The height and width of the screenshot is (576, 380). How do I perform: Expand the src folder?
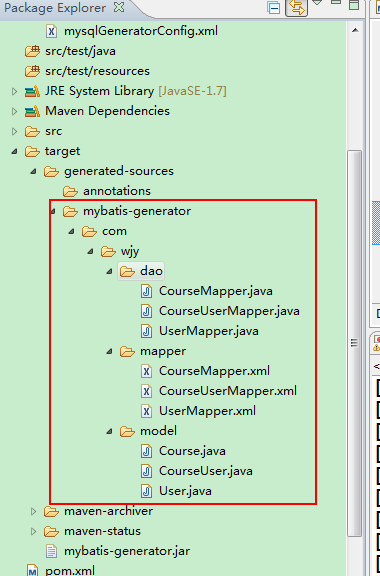point(14,131)
